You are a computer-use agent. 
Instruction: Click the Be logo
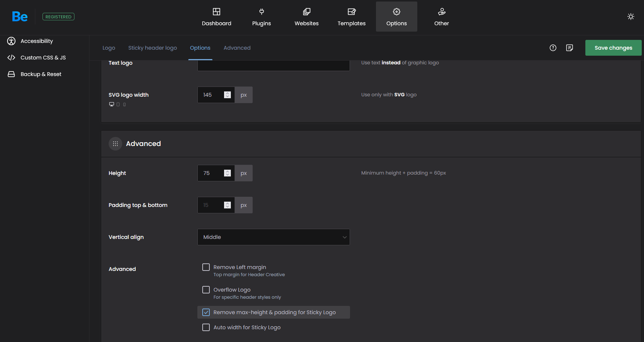(20, 17)
